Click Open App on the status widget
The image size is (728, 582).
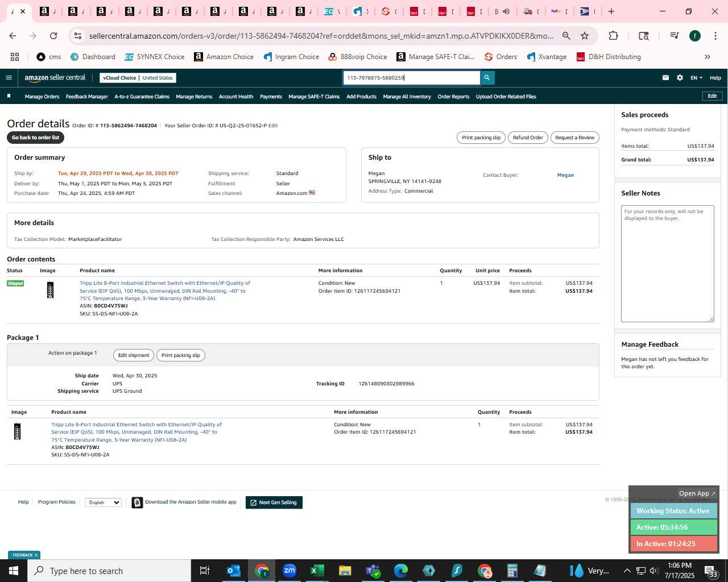point(697,493)
